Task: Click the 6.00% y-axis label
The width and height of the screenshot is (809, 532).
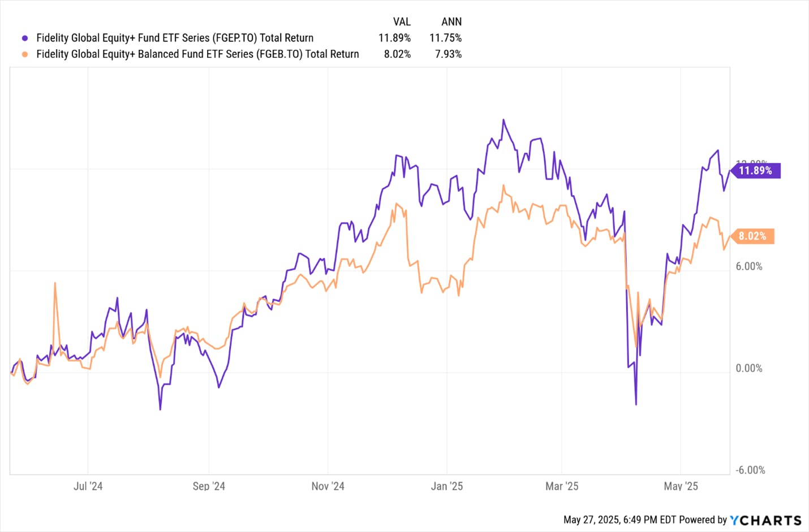Action: (x=748, y=266)
